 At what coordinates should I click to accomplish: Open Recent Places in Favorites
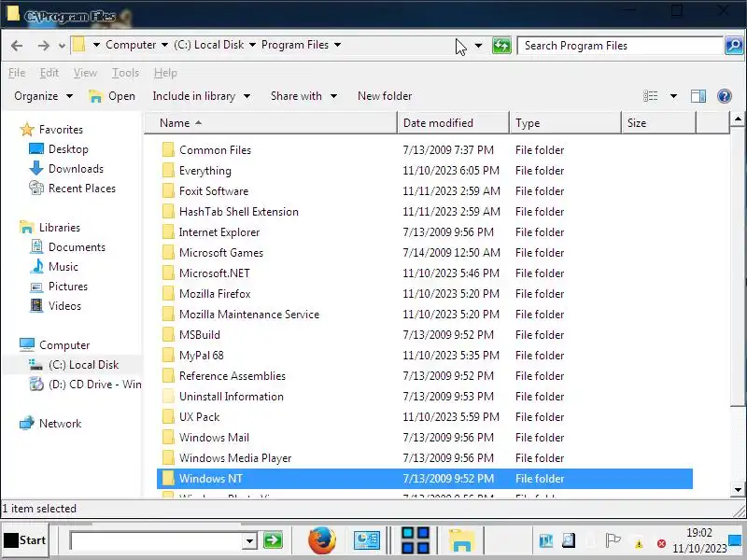73,189
